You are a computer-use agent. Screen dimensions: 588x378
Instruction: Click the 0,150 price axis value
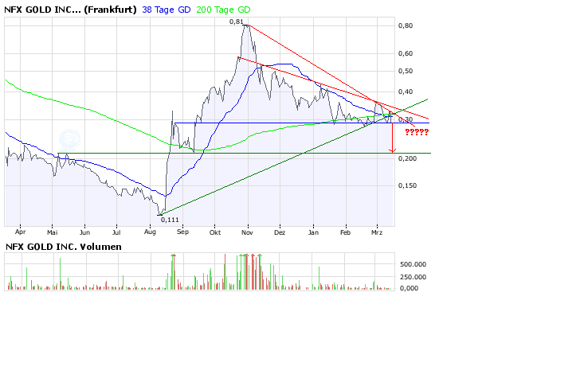407,185
